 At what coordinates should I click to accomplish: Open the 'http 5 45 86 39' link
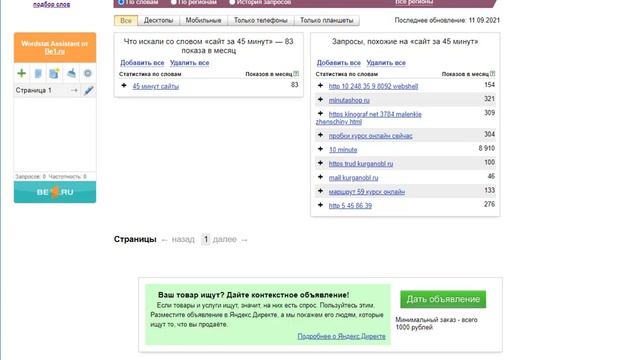click(x=350, y=206)
